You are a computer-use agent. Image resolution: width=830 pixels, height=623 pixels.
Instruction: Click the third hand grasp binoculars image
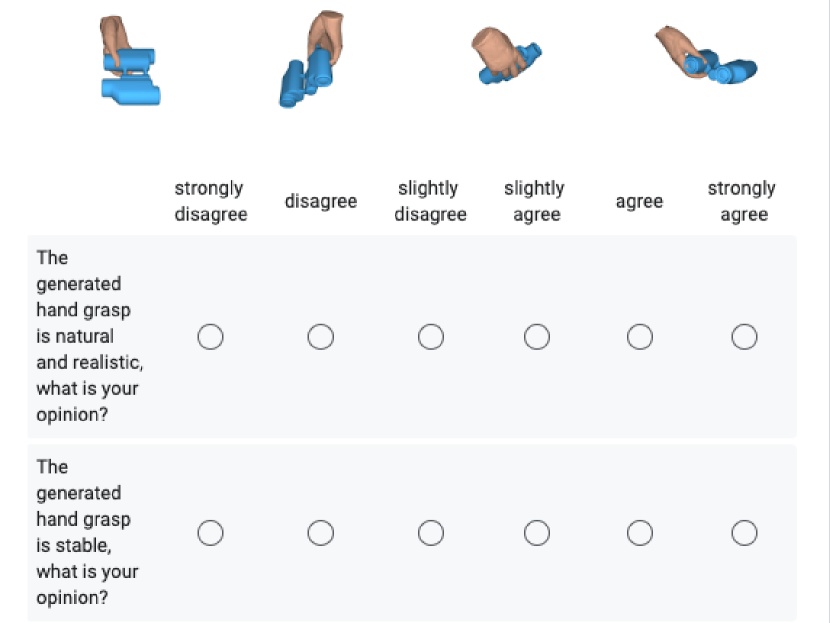click(x=506, y=56)
